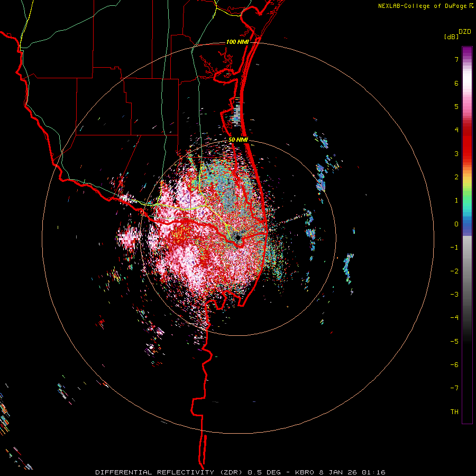Image resolution: width=476 pixels, height=476 pixels.
Task: Click the 0 dB label on legend
Action: click(x=456, y=224)
